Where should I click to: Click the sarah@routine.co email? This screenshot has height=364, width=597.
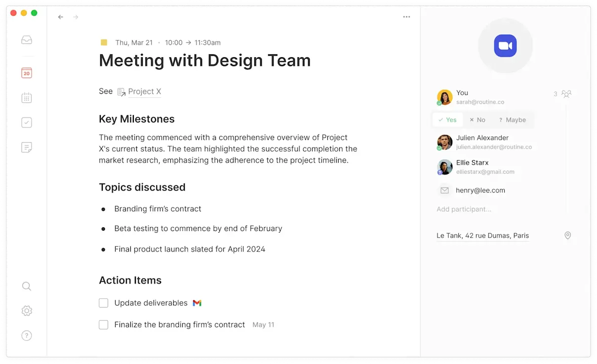(480, 102)
